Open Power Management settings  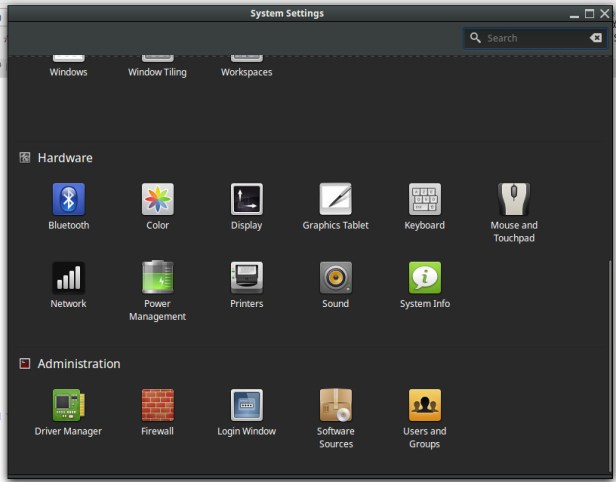point(157,277)
